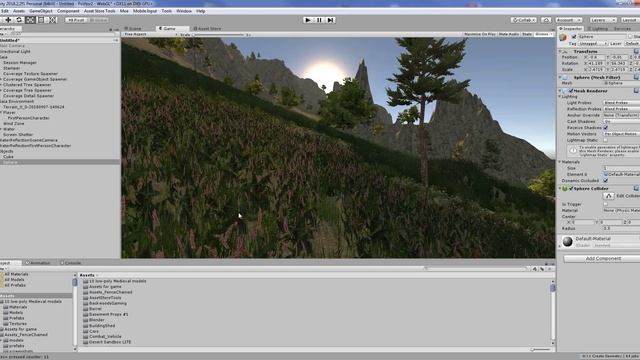Disable the Mesh Renderer checkbox
Screen dimensions: 640x360
(571, 91)
